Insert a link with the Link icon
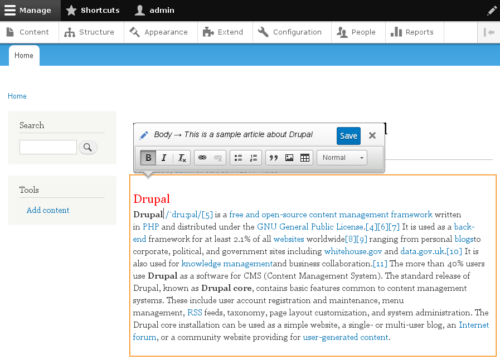Viewport: 500px width, 360px height. click(202, 158)
